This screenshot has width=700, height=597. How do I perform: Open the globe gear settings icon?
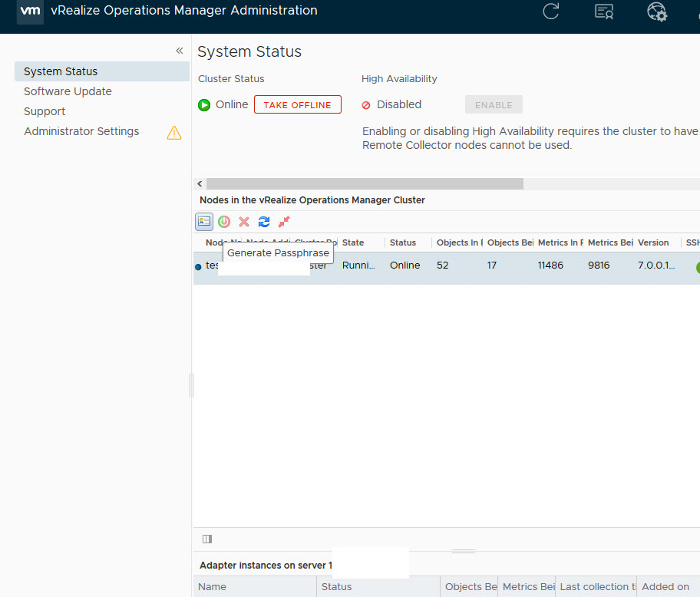657,12
